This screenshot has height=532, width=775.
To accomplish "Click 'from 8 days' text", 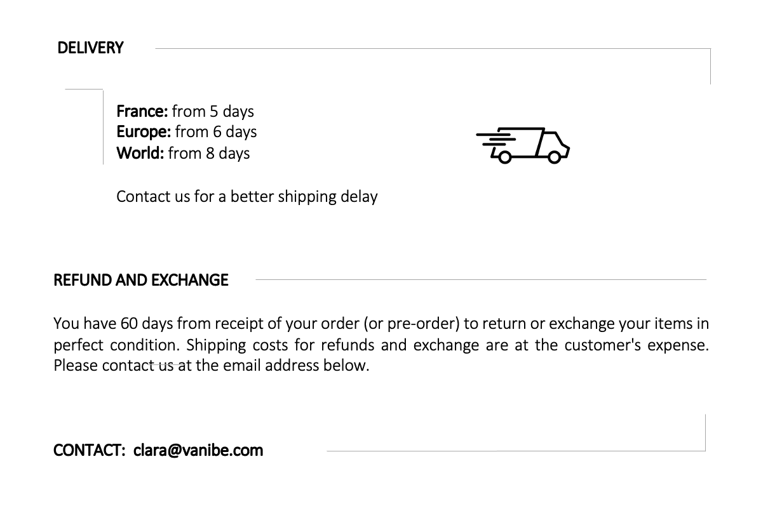I will click(209, 153).
